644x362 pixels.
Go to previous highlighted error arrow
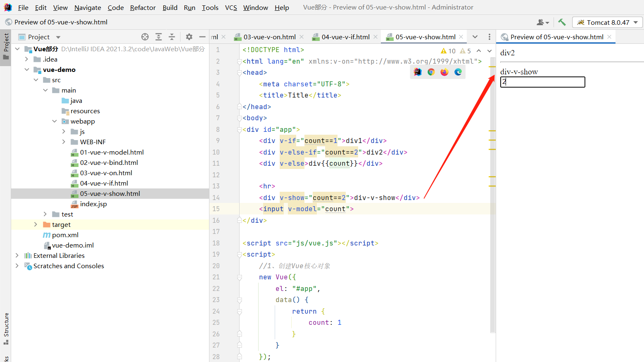pos(479,51)
